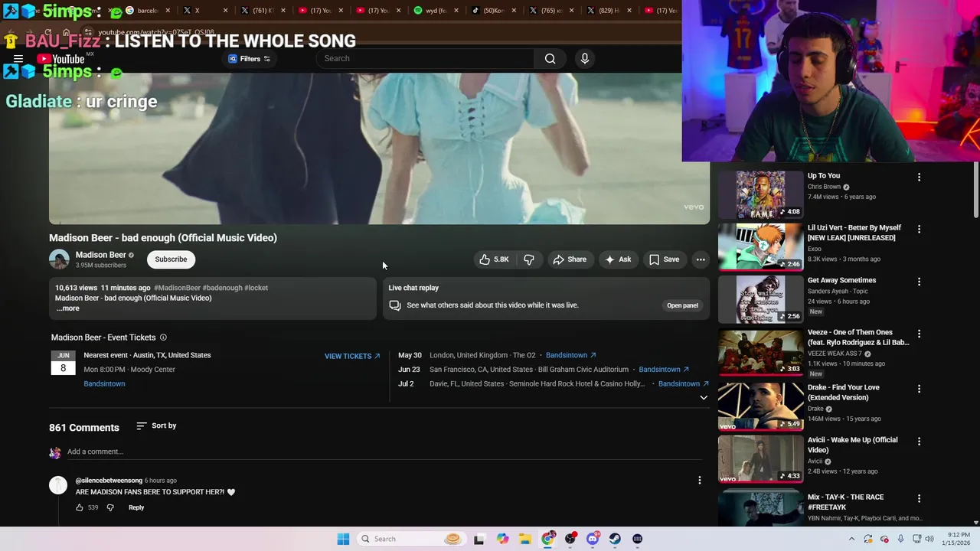This screenshot has width=980, height=551.
Task: Open Bandsintown link for the San Francisco event
Action: 664,370
